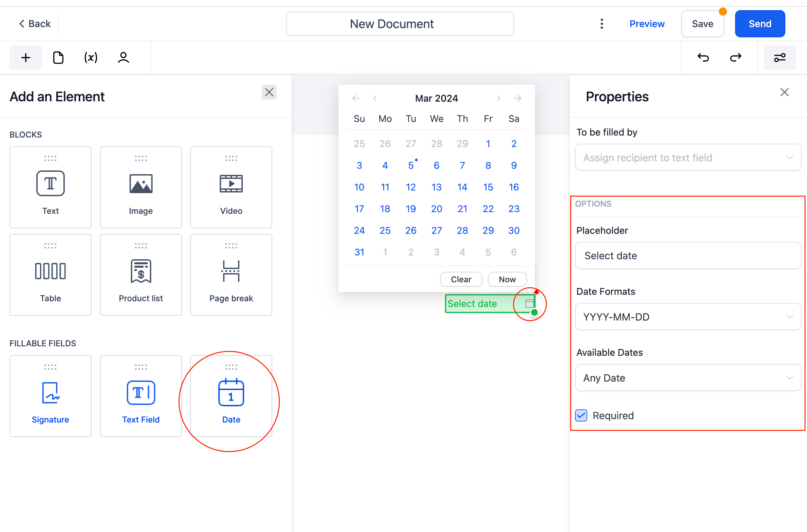Click the Clear button in calendar
Viewport: 807px width, 532px height.
[461, 279]
